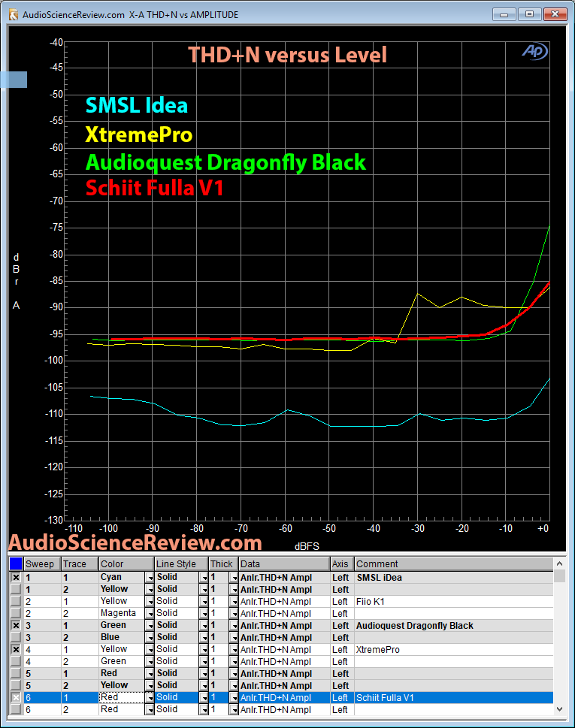Select the SMSL iDea comment cell
This screenshot has width=575, height=728.
coord(454,578)
